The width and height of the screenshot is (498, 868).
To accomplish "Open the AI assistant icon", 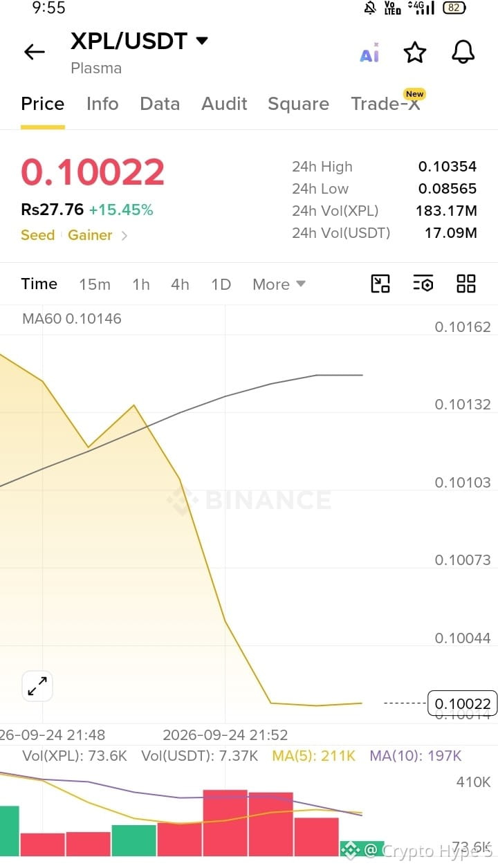I will click(369, 53).
